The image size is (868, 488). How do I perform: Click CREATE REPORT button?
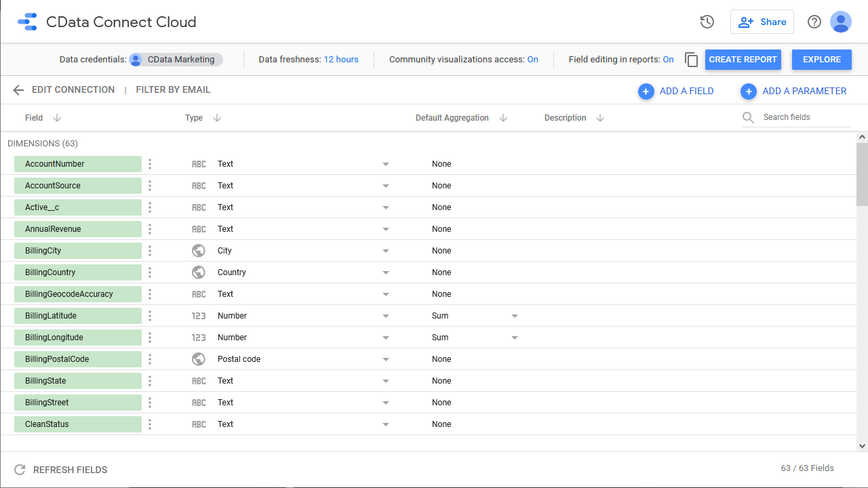743,60
